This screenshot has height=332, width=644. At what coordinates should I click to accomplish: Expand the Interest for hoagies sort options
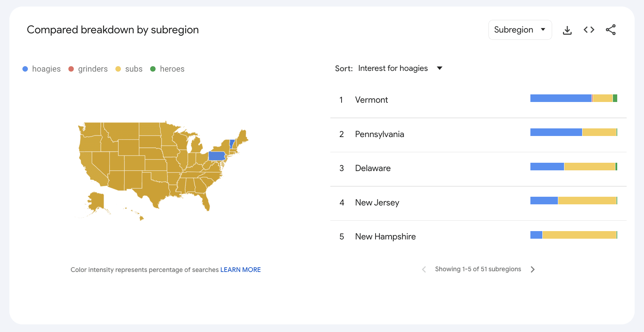coord(439,68)
